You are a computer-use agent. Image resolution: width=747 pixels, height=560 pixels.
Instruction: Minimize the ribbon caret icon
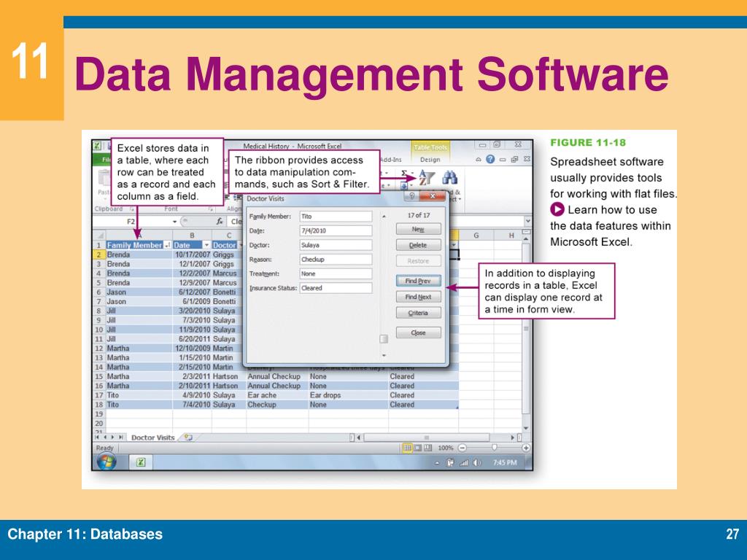(x=479, y=160)
